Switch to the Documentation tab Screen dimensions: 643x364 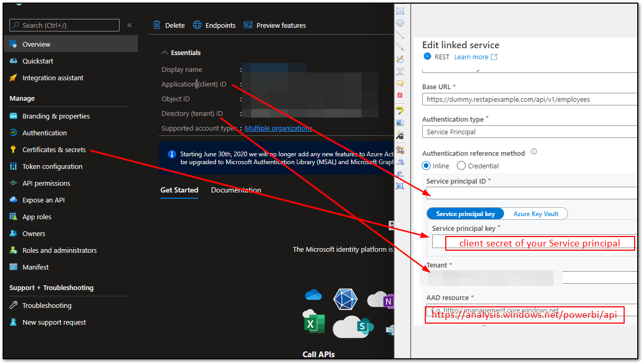click(235, 189)
